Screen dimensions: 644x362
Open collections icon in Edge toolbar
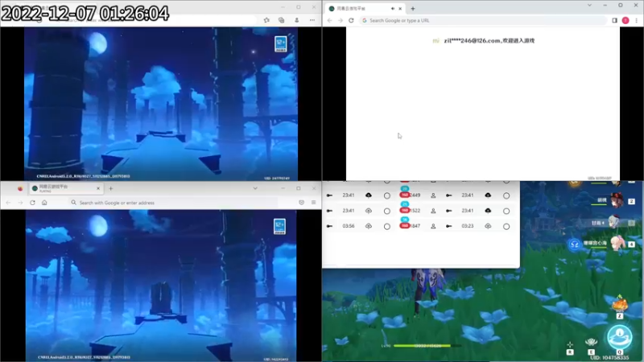pos(281,20)
